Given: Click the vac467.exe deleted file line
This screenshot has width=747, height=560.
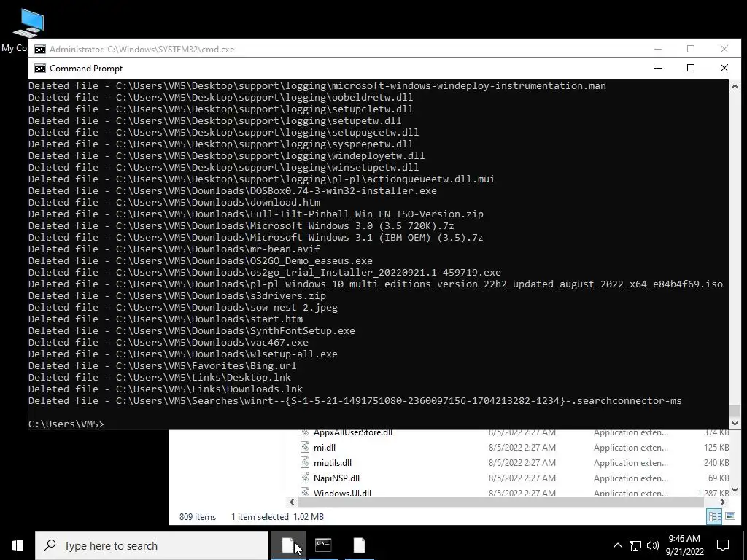Looking at the screenshot, I should 169,343.
